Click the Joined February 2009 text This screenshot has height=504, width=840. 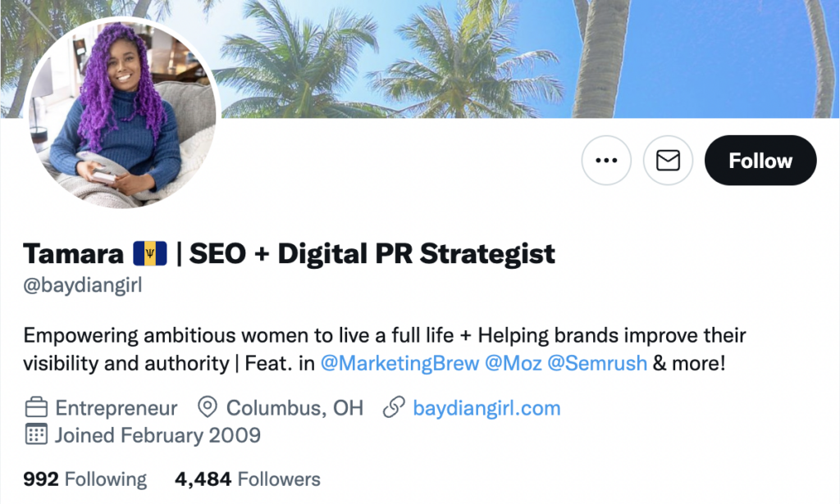[157, 435]
